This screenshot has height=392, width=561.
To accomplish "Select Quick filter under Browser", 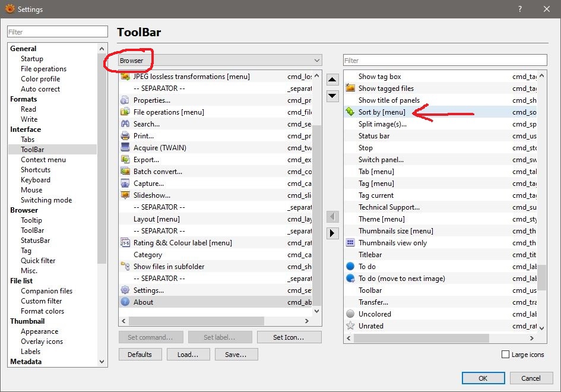I will click(38, 261).
